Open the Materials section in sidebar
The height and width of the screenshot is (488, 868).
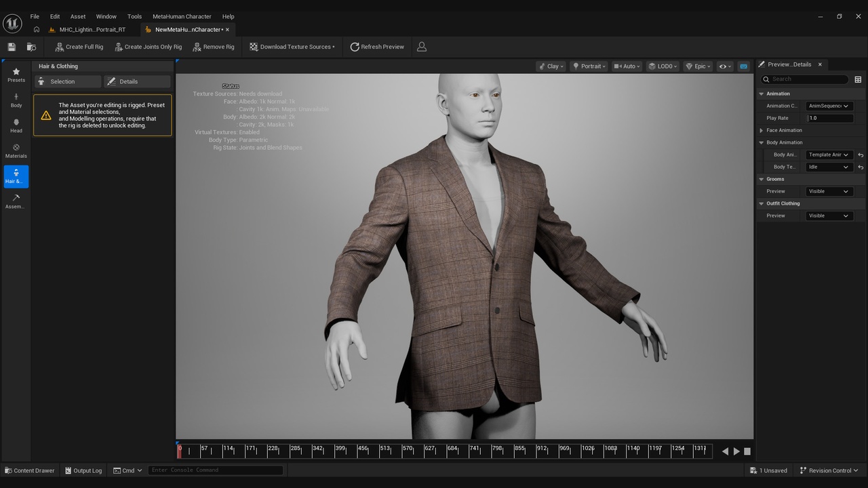click(16, 151)
